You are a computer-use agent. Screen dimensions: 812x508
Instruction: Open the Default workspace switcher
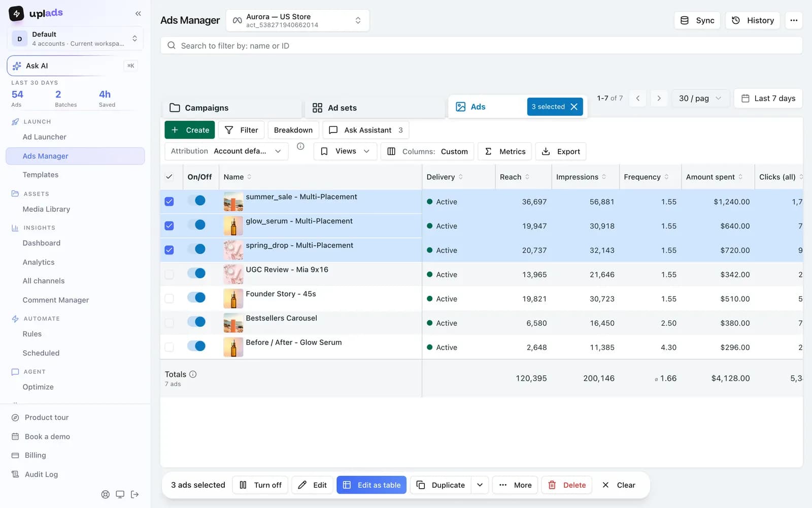point(75,39)
